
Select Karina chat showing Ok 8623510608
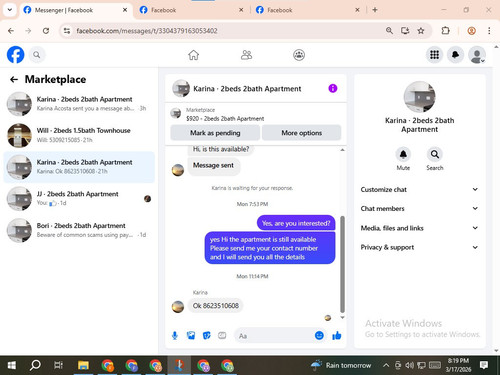79,167
